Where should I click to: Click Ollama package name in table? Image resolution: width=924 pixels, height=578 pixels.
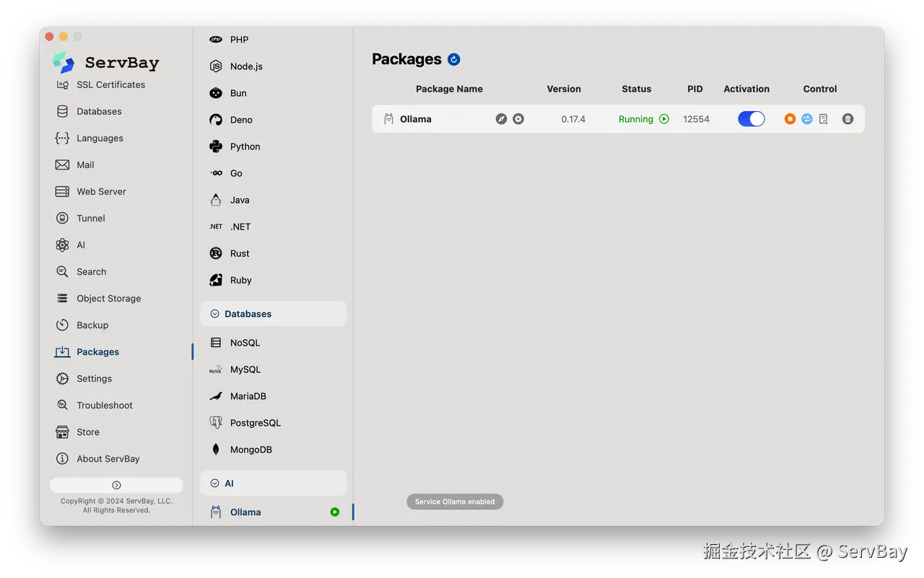coord(416,119)
